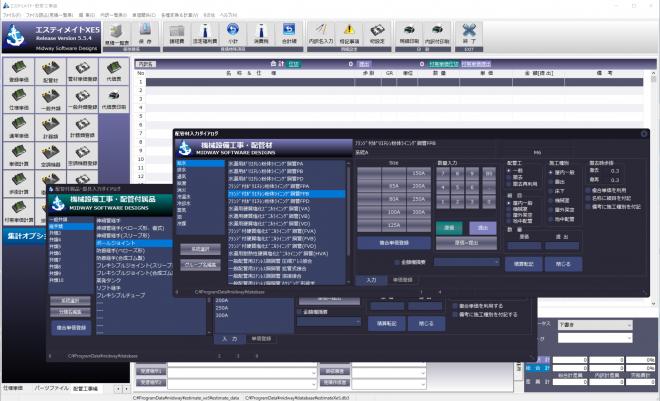
Task: Select 入力 tab in back 配管付属品 dialog
Action: point(229,339)
